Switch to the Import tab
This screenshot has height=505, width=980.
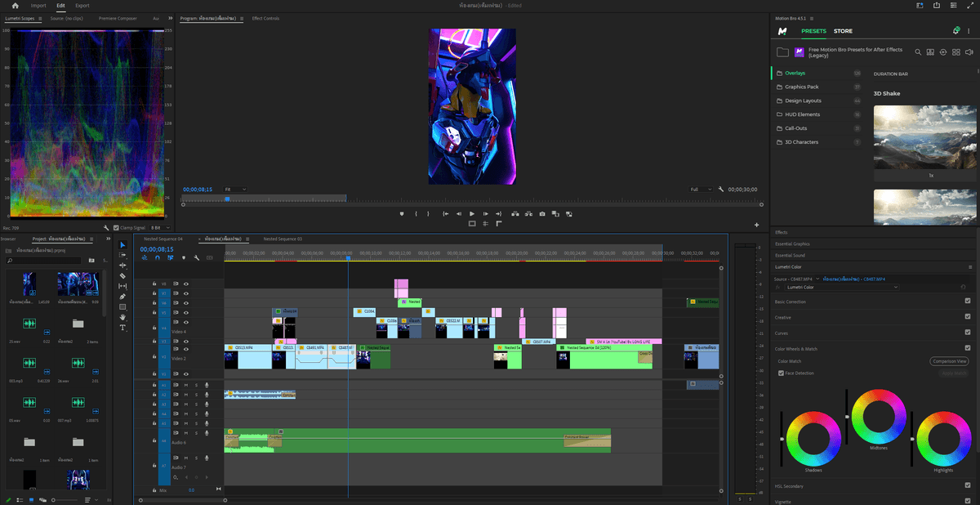[x=38, y=6]
